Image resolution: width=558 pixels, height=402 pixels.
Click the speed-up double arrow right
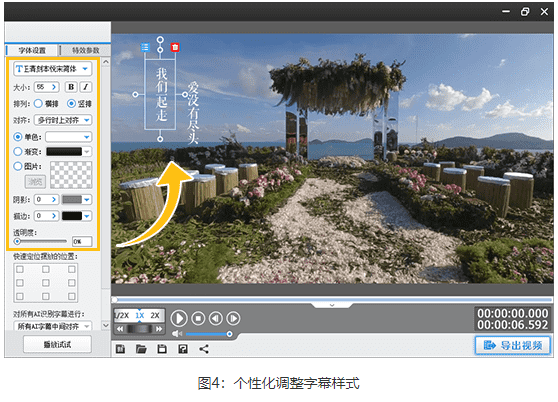coord(159,329)
